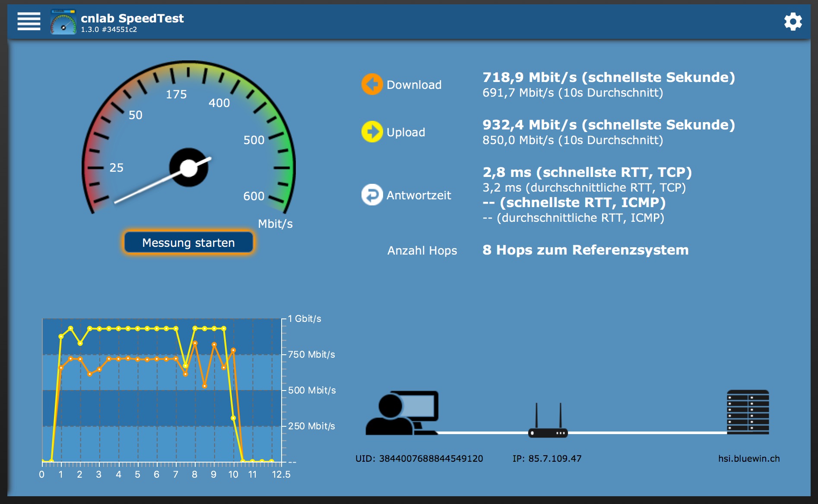Click the 250 Mbit/s chart axis label
This screenshot has height=504, width=818.
(311, 426)
